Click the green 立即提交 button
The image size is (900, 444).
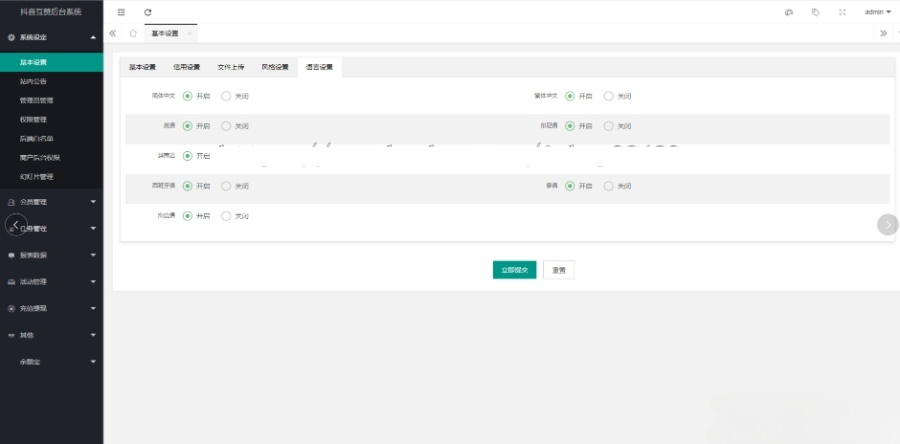click(514, 270)
